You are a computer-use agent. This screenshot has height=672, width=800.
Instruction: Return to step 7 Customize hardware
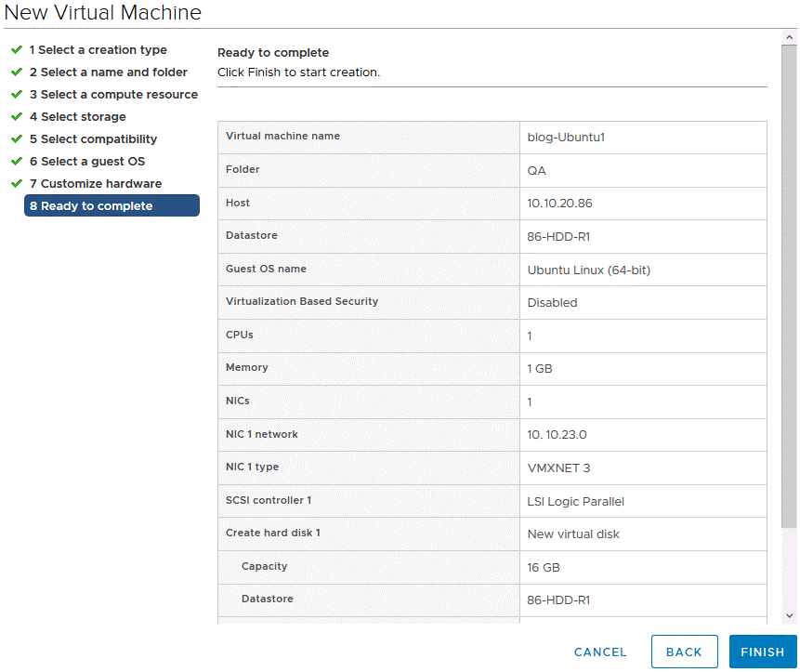pos(95,184)
